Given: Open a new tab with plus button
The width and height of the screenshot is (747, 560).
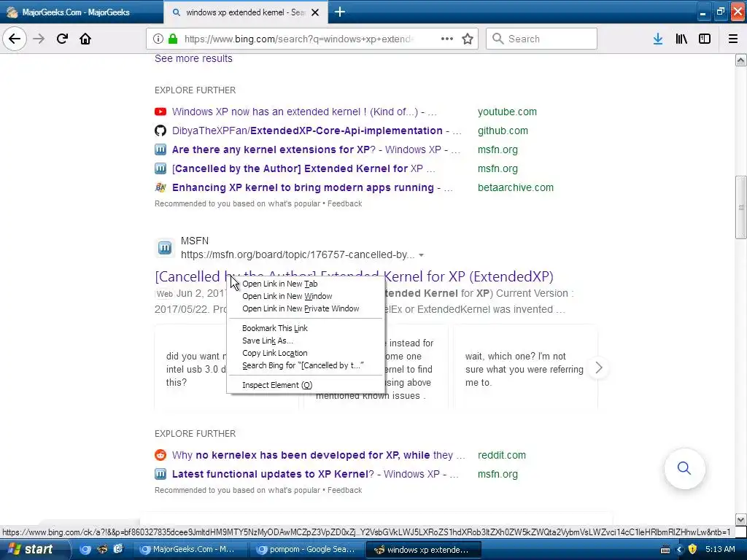Looking at the screenshot, I should click(340, 12).
